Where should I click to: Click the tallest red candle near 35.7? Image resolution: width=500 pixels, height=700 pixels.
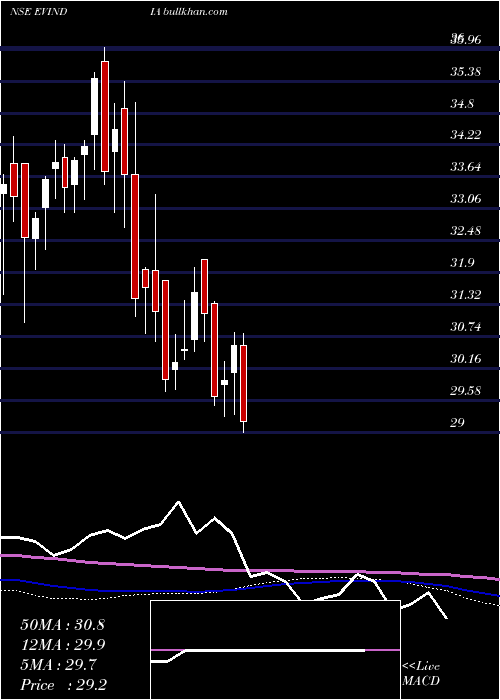click(x=105, y=116)
